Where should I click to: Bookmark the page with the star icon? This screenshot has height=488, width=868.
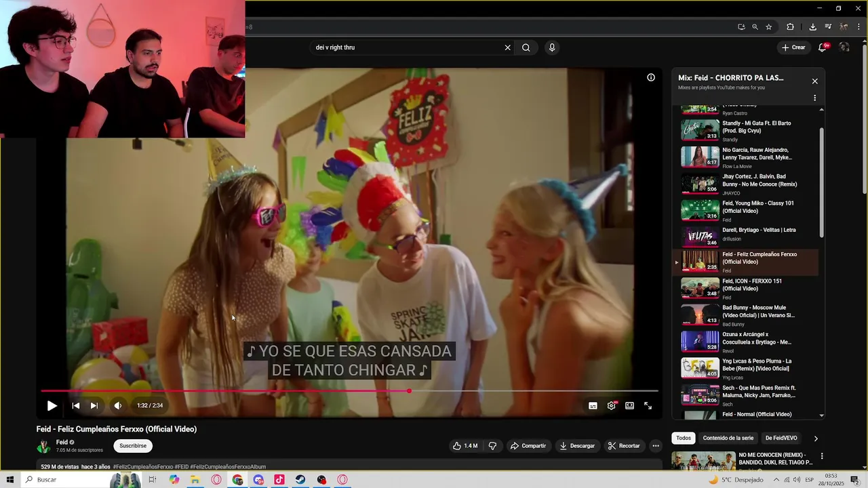pos(768,27)
